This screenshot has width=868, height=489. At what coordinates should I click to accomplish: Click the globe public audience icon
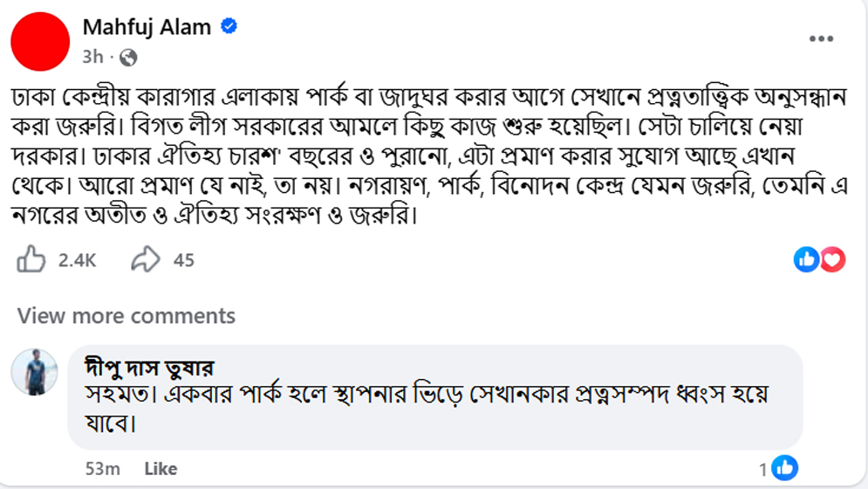pyautogui.click(x=128, y=58)
